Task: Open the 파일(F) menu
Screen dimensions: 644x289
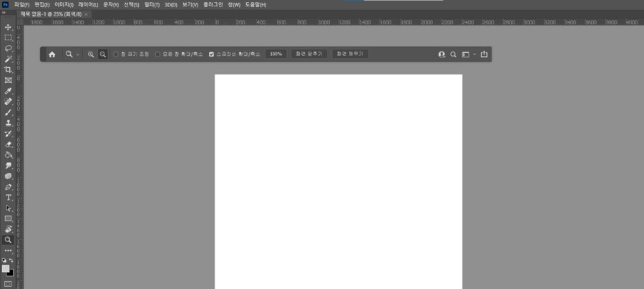Action: [x=21, y=5]
